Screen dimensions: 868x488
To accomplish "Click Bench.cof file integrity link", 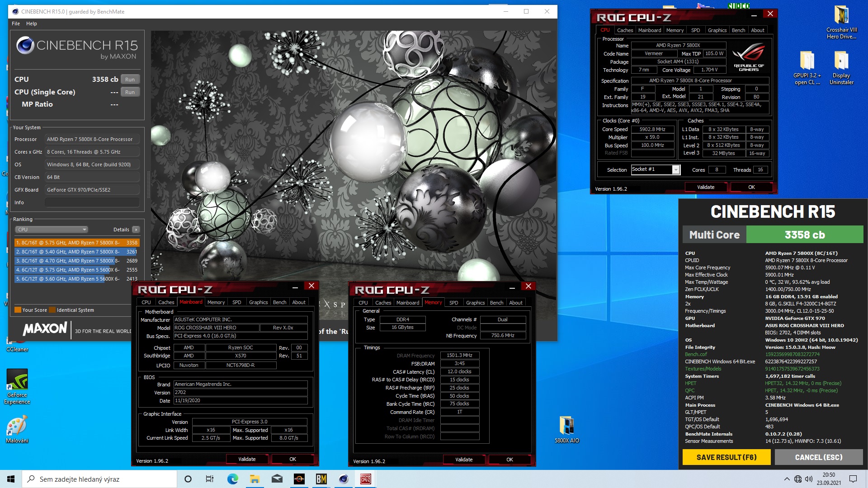I will pos(696,354).
